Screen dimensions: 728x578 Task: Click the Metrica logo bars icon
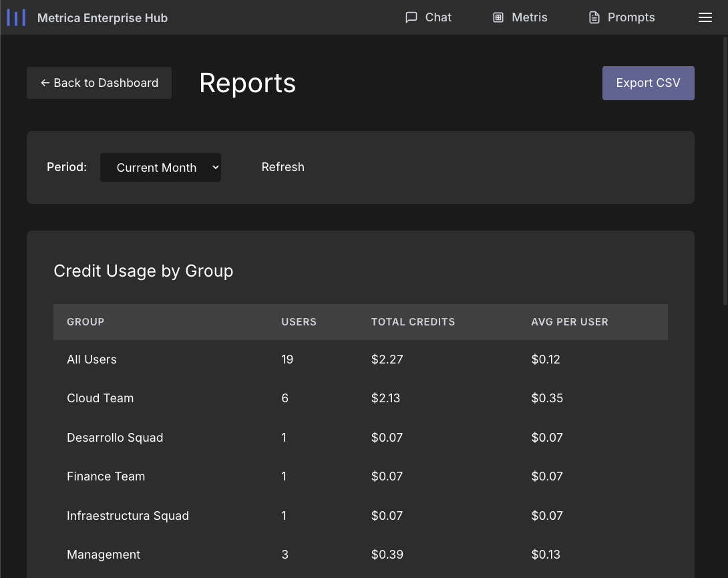point(16,18)
